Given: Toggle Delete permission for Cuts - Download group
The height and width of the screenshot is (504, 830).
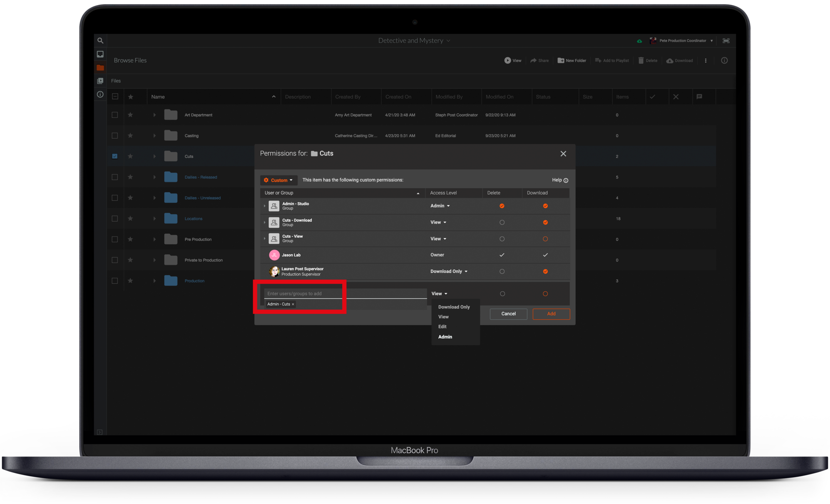Looking at the screenshot, I should (x=502, y=222).
